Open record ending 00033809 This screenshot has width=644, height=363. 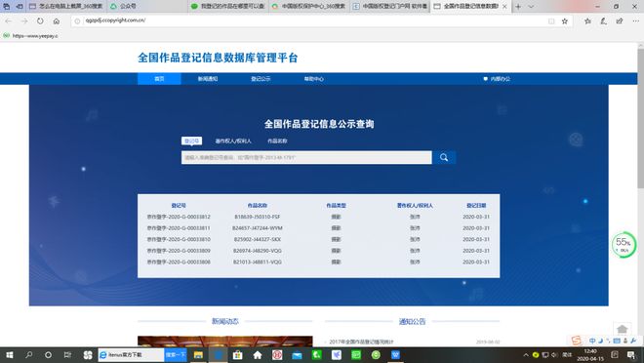tap(179, 251)
